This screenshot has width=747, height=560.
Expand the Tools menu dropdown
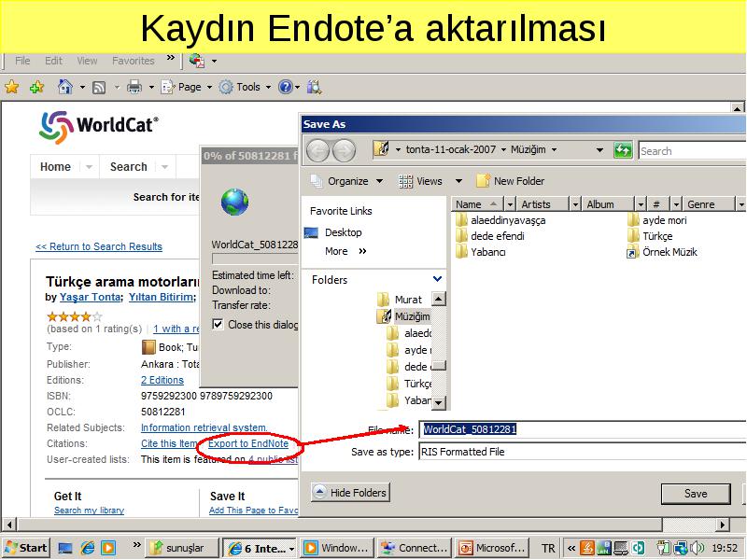click(x=268, y=87)
